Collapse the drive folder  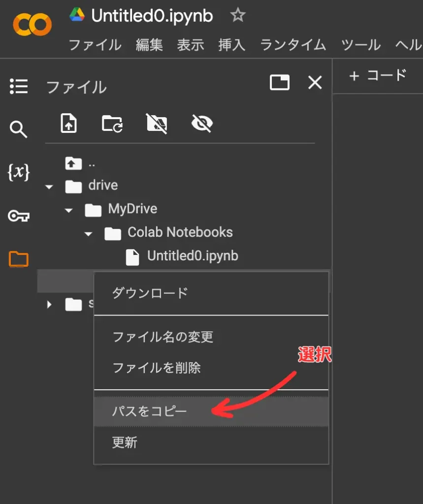click(x=49, y=186)
